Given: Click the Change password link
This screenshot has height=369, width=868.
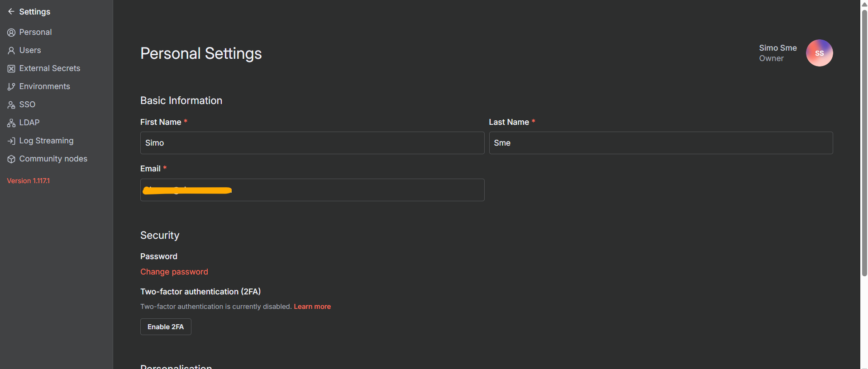Looking at the screenshot, I should [174, 272].
